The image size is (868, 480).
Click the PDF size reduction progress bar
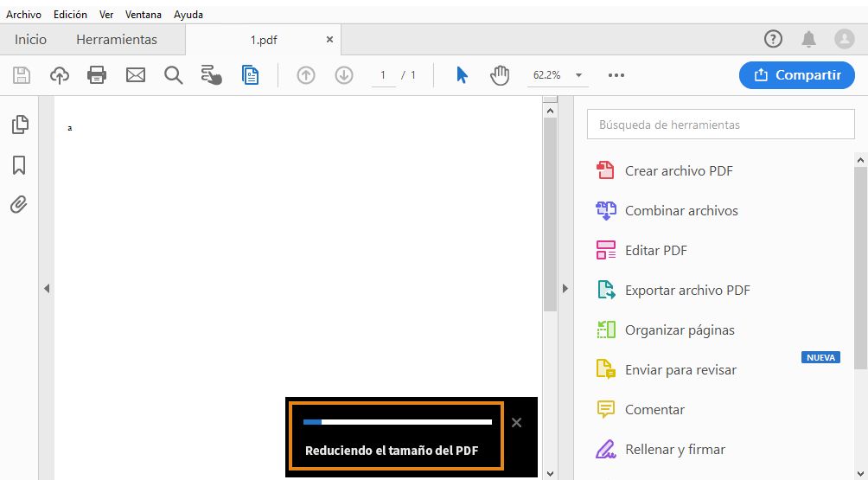(398, 422)
